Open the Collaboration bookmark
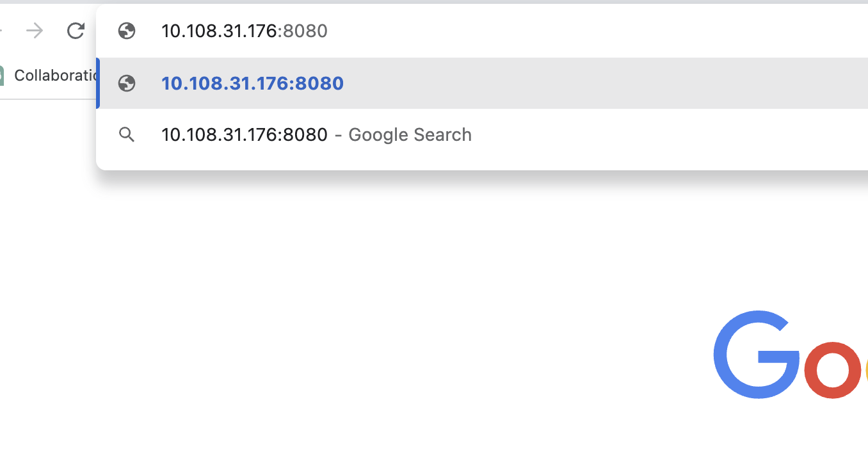The image size is (868, 452). [54, 76]
